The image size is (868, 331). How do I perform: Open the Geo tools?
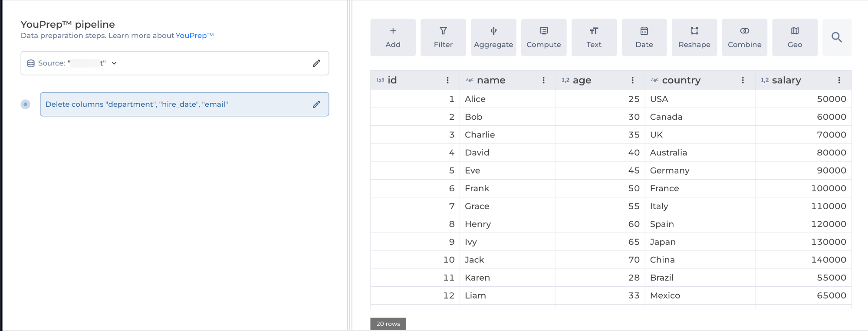click(x=795, y=37)
